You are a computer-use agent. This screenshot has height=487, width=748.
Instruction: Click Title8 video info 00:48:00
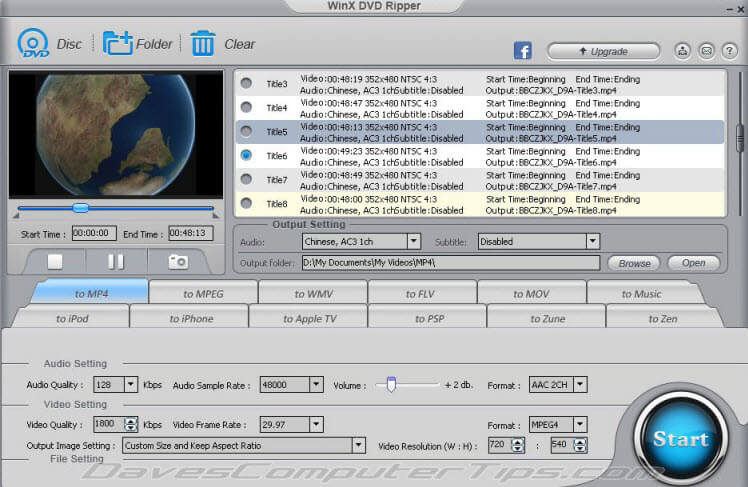click(368, 199)
